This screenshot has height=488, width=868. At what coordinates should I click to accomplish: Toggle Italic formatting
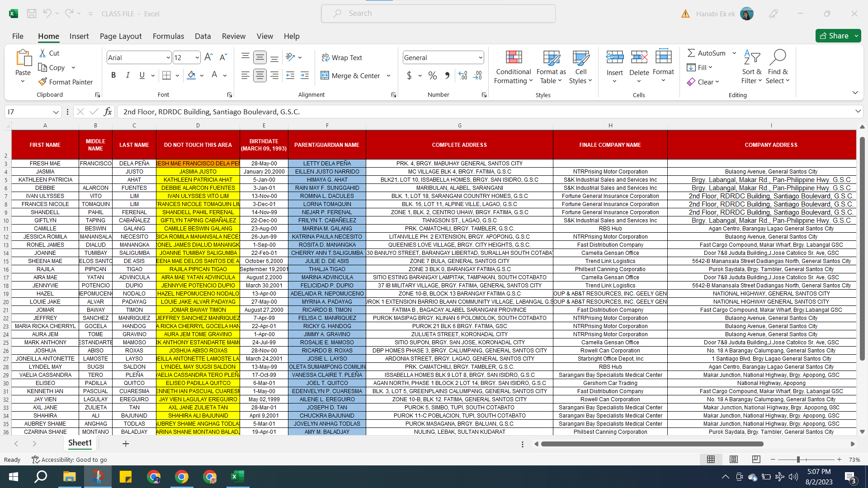[127, 75]
